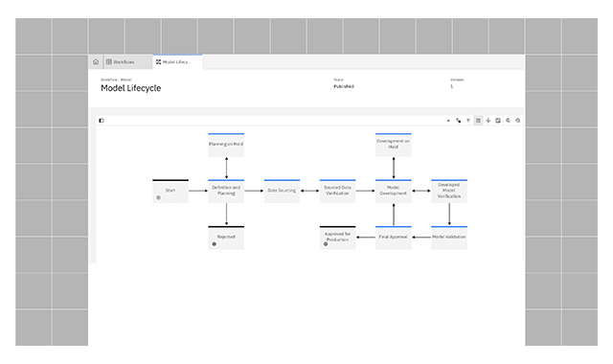Viewport: 613px width, 364px height.
Task: Select the Planning on Hold stage
Action: coord(226,145)
